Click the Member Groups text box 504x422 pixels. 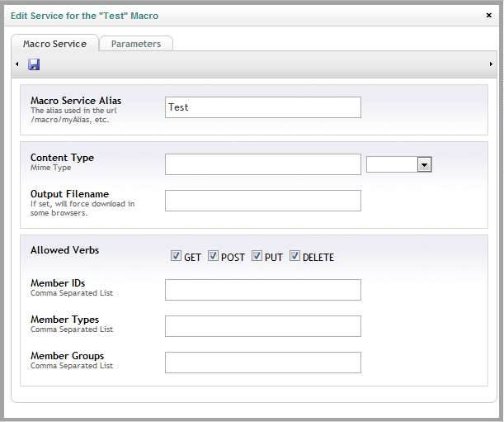point(263,363)
